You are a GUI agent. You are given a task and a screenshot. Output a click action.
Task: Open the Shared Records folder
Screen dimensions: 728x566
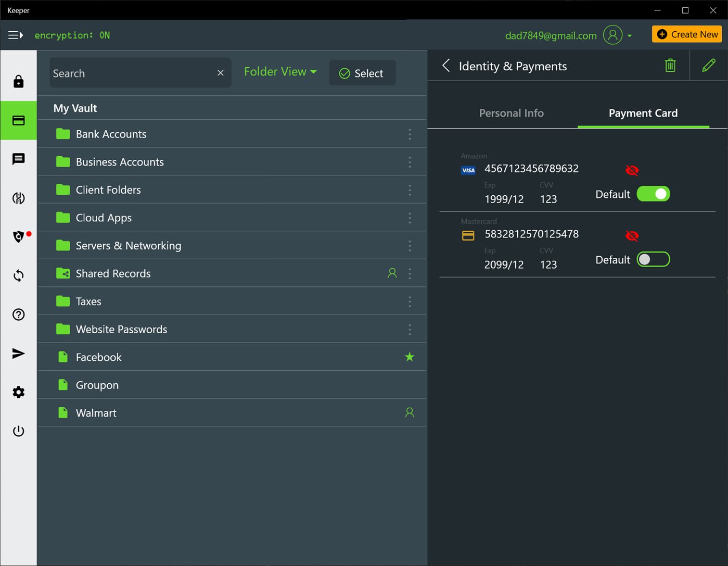232,273
